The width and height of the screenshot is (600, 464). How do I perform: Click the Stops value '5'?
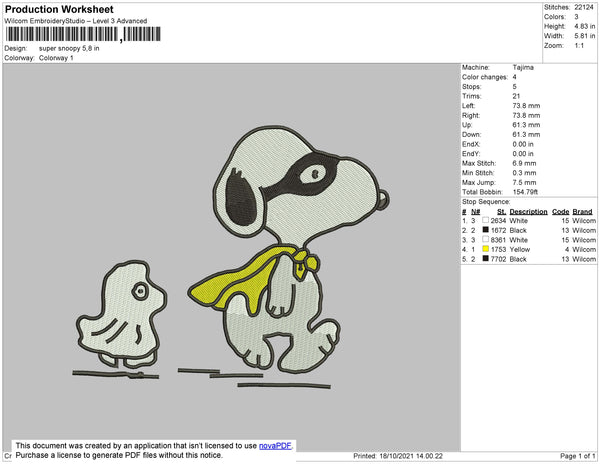tap(515, 86)
